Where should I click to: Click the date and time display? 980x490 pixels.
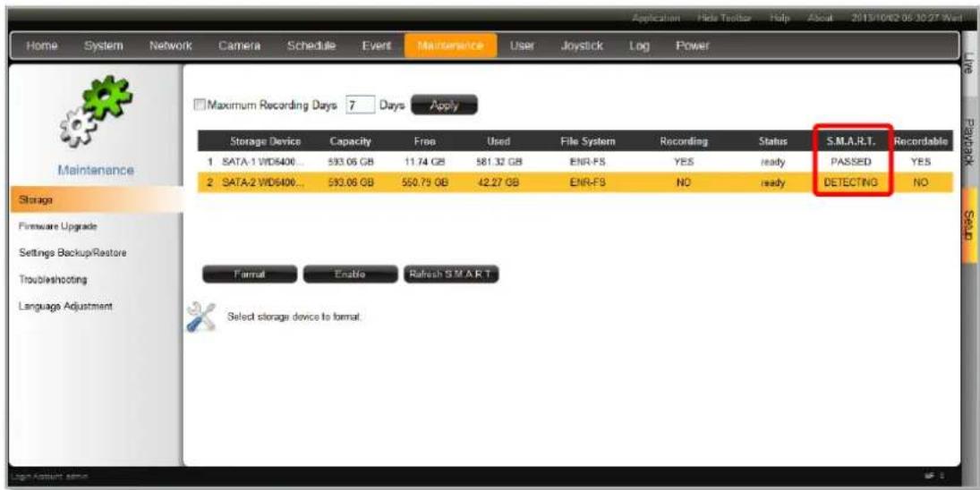tap(907, 19)
